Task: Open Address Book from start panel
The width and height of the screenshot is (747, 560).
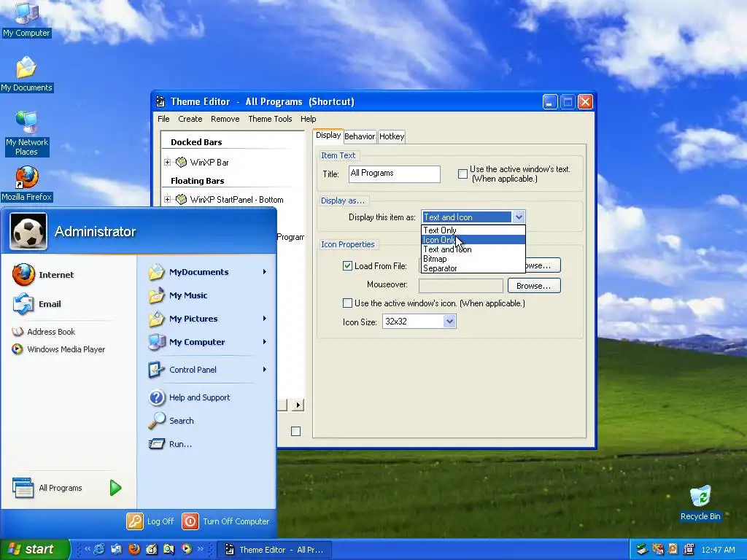Action: (x=44, y=332)
